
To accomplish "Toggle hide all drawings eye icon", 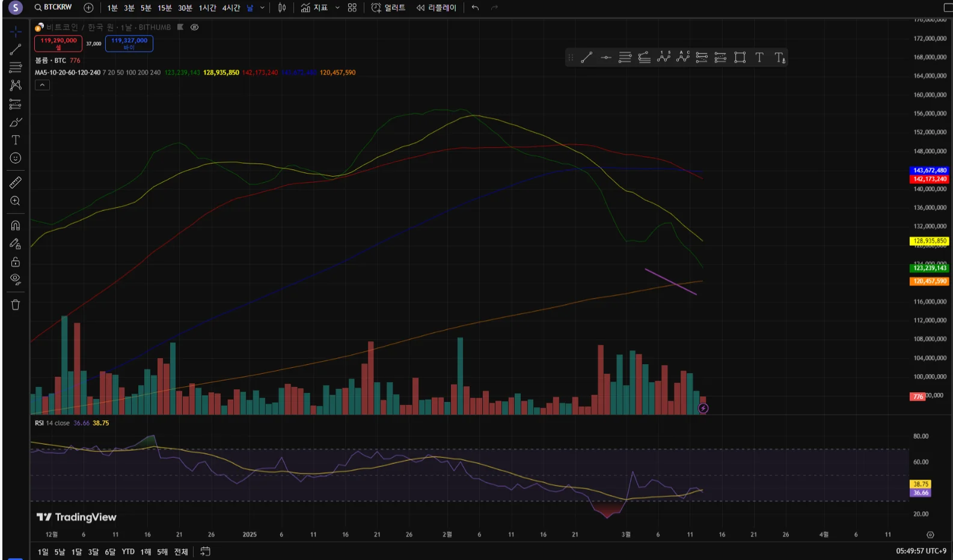I will pos(16,280).
